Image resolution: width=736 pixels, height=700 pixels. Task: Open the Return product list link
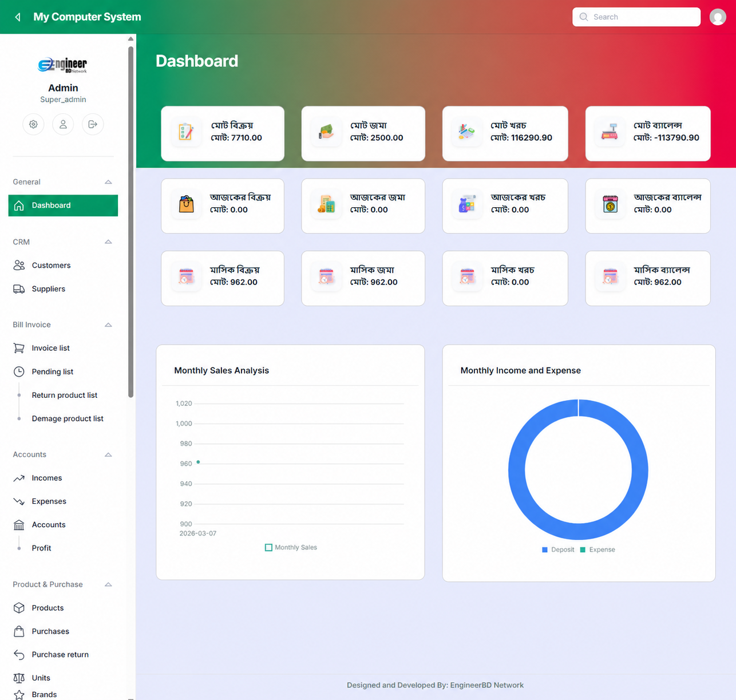coord(65,395)
